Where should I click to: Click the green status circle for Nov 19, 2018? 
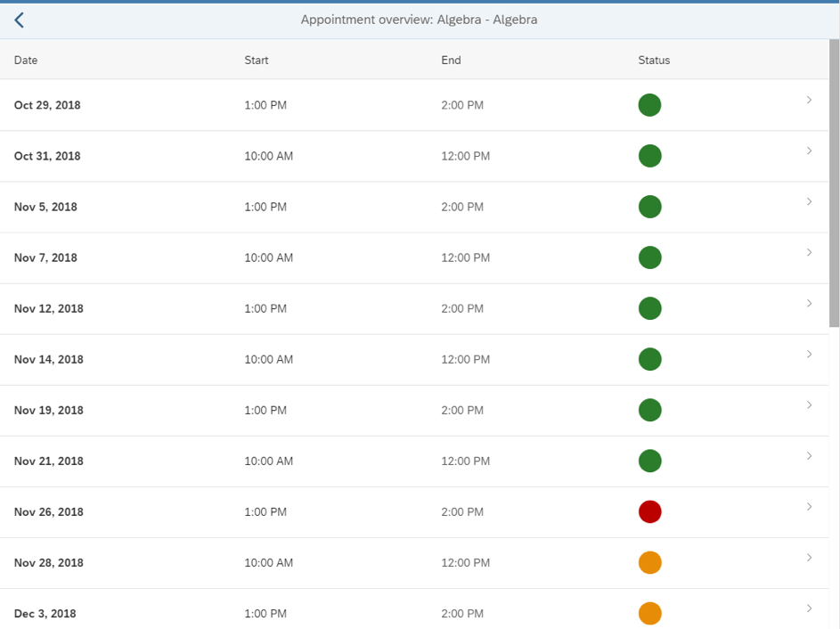650,411
